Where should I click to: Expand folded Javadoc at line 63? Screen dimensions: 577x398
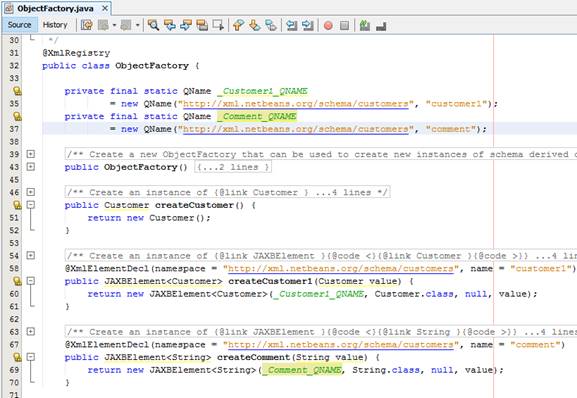[x=31, y=331]
